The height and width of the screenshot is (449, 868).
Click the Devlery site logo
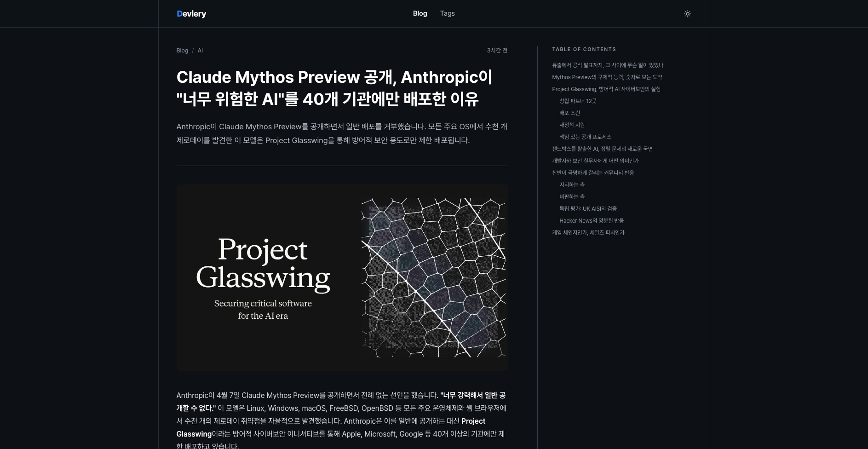pos(191,14)
